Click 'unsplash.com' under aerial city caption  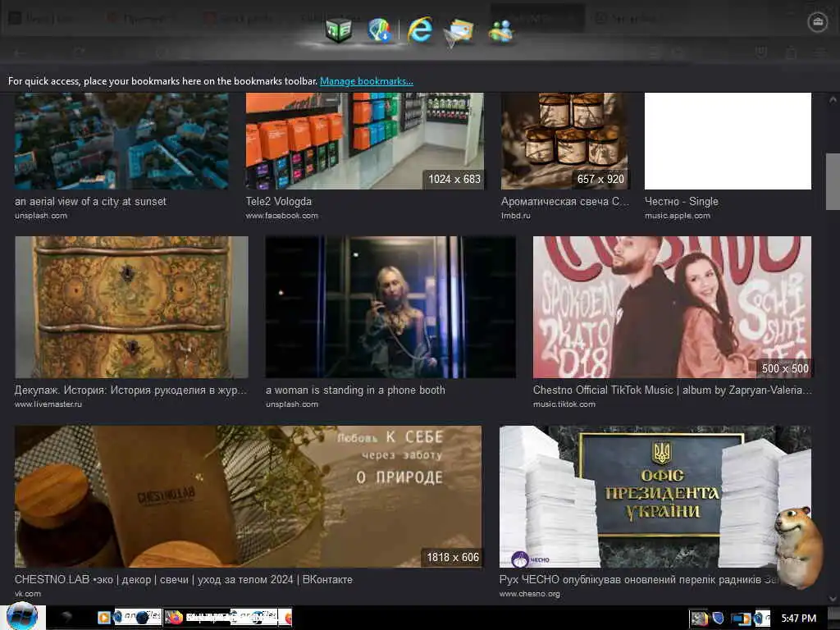41,216
